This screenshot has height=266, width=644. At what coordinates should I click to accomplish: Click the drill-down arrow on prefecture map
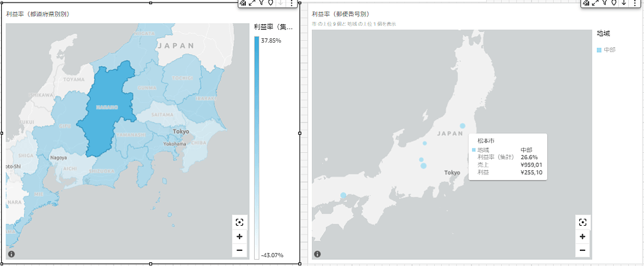[x=280, y=3]
